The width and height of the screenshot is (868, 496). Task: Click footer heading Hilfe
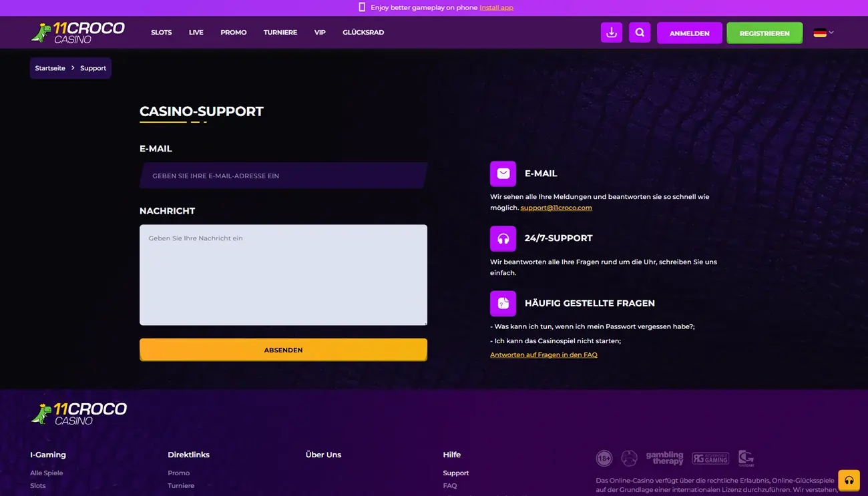click(x=451, y=455)
